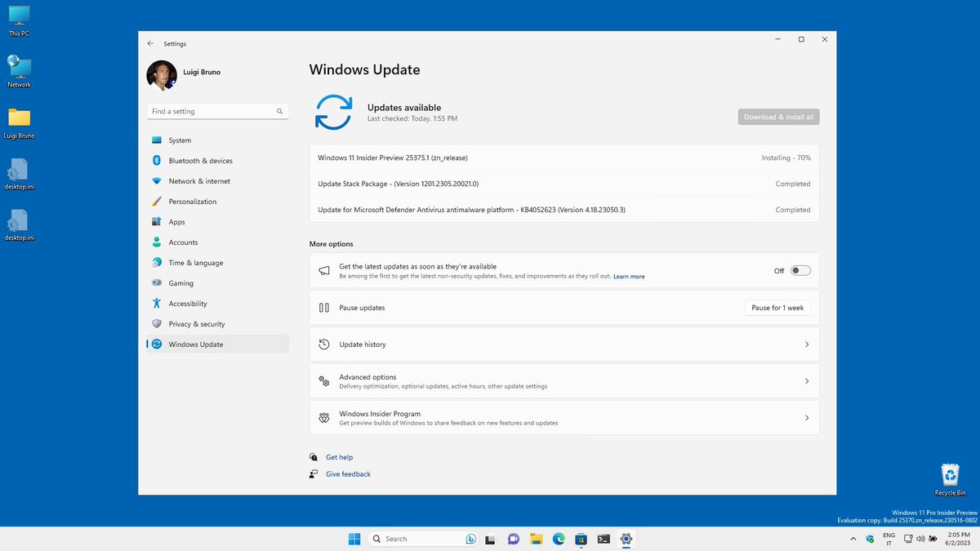Open the Give feedback link
Screen dimensions: 980x551
coord(348,474)
